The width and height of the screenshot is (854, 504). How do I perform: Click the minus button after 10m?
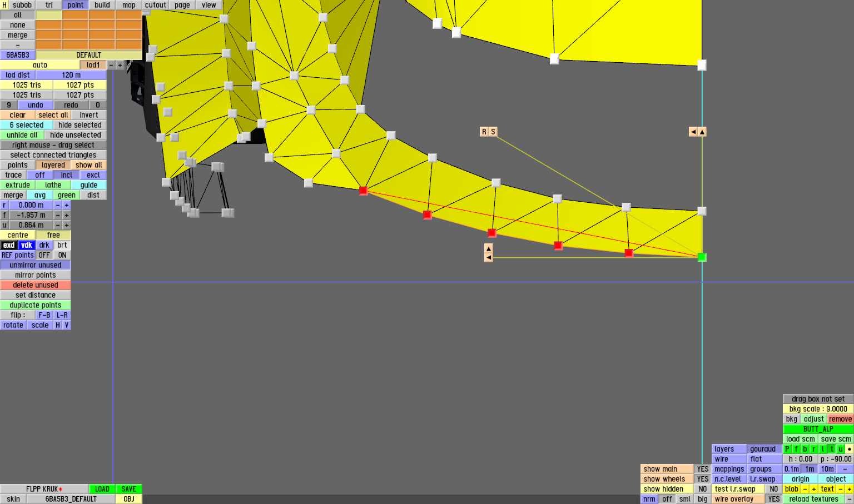(x=845, y=469)
